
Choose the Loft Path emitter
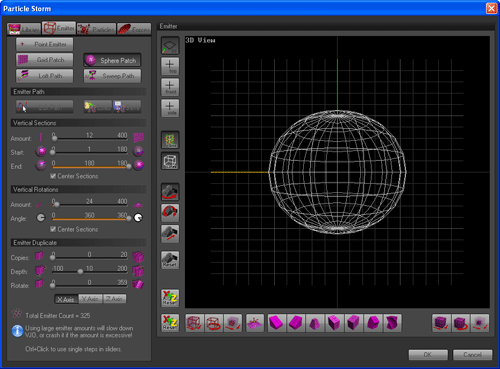tap(44, 76)
